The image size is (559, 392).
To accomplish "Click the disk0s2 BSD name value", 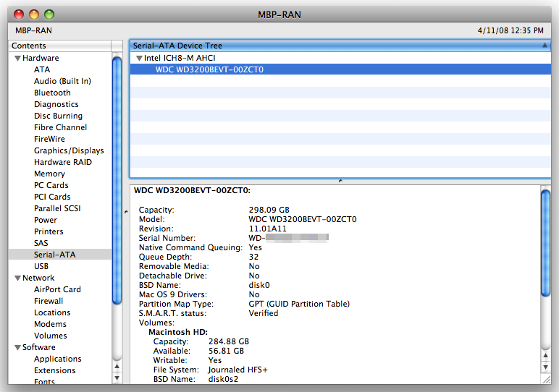I will 223,379.
